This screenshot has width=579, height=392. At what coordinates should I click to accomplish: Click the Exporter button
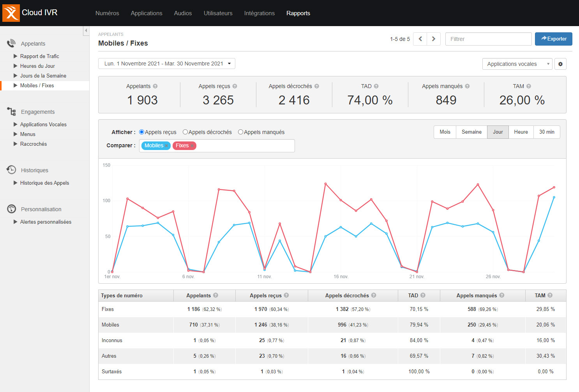pyautogui.click(x=553, y=39)
